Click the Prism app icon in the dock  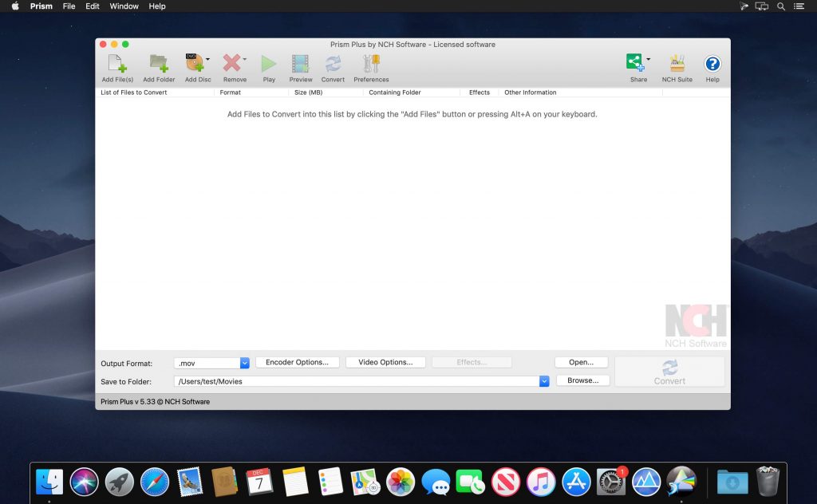coord(681,482)
